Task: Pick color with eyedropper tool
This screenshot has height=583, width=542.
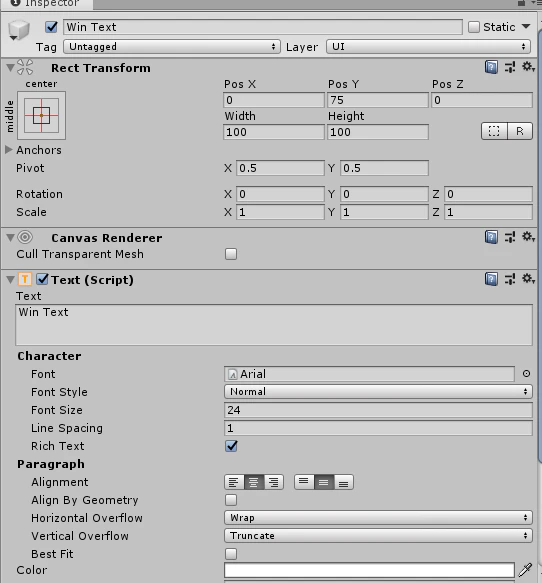Action: click(525, 570)
